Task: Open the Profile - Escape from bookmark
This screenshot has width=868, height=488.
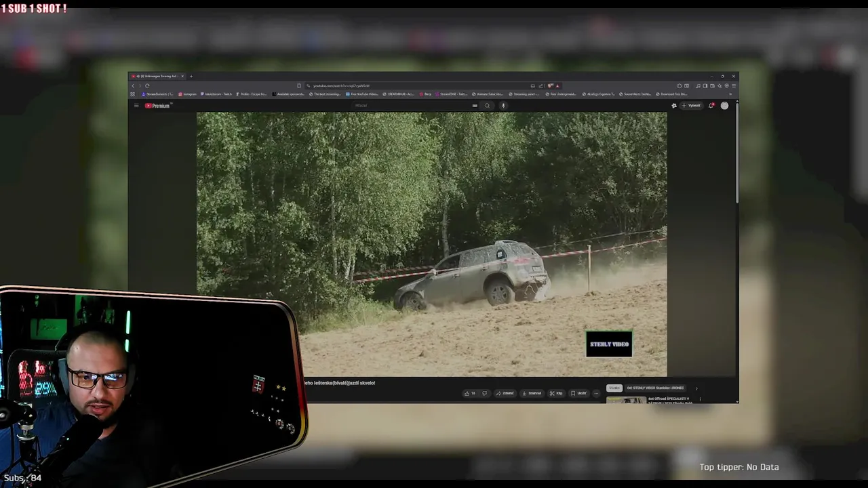Action: 252,94
